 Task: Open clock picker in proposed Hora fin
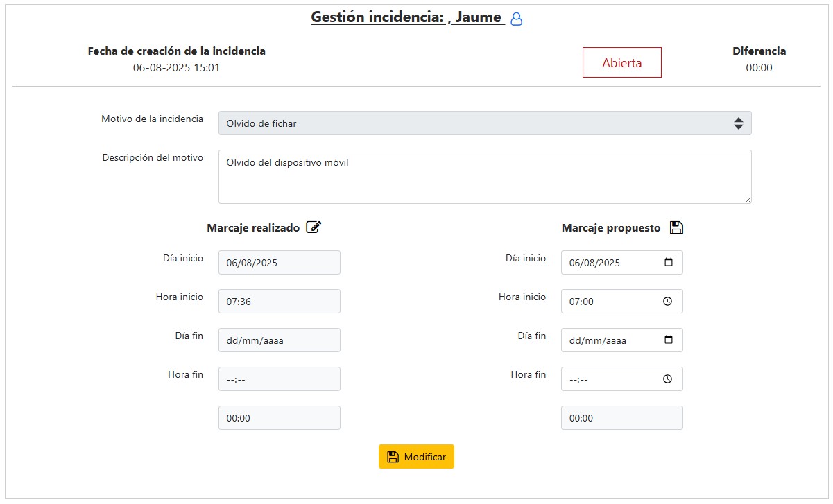tap(667, 379)
